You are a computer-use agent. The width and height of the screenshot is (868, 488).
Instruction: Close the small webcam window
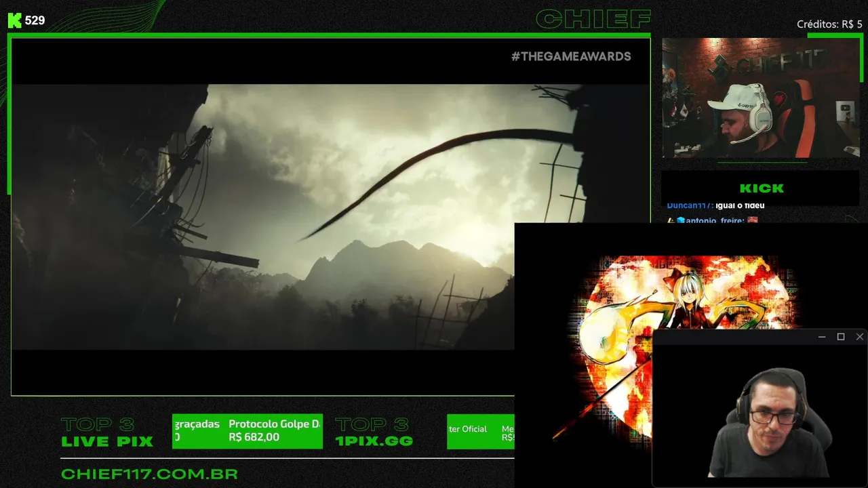860,337
